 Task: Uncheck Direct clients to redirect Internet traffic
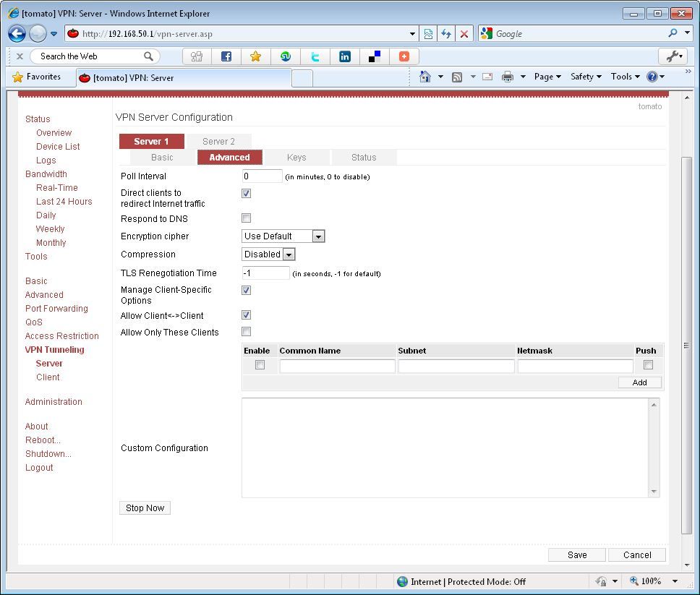(x=246, y=194)
